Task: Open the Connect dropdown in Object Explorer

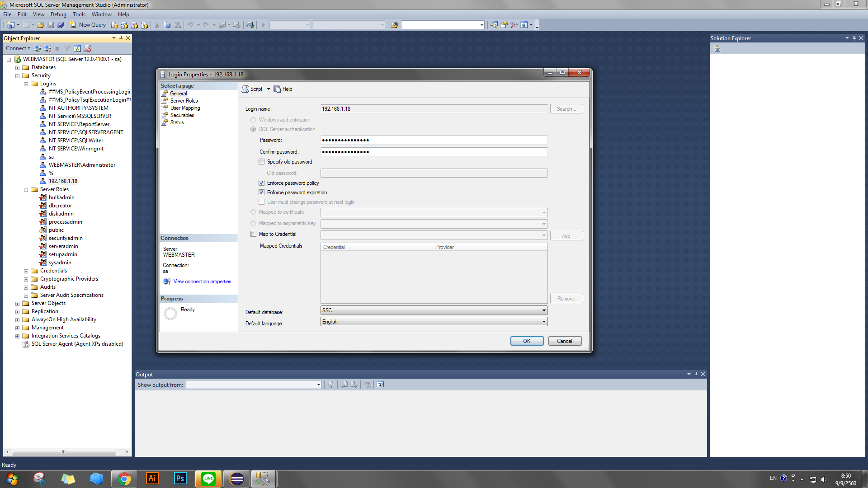Action: tap(18, 48)
